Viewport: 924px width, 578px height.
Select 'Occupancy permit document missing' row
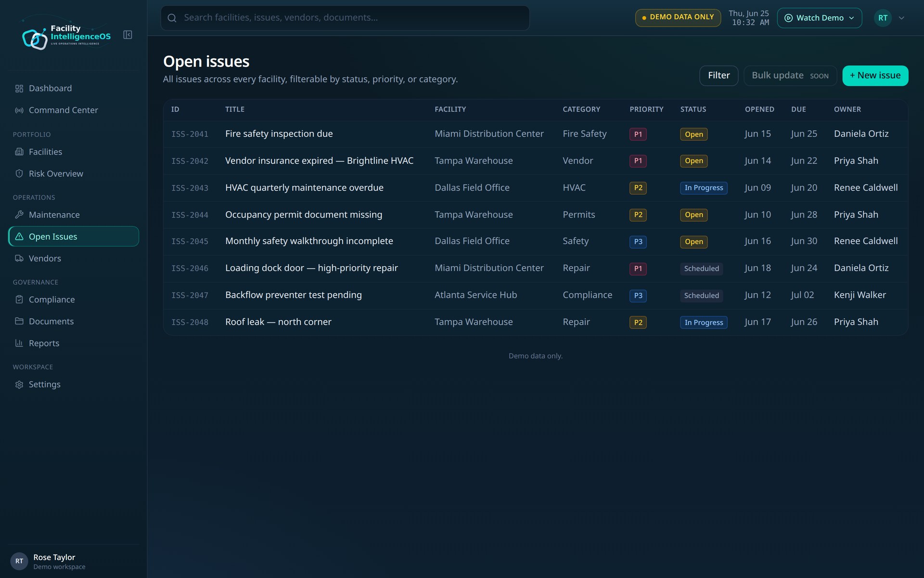click(x=535, y=215)
